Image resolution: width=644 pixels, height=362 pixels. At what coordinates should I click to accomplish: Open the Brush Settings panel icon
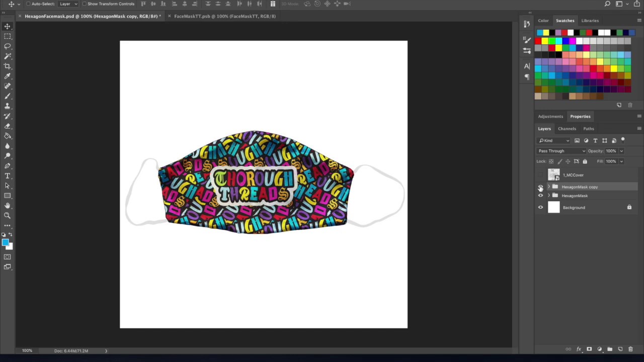point(527,39)
